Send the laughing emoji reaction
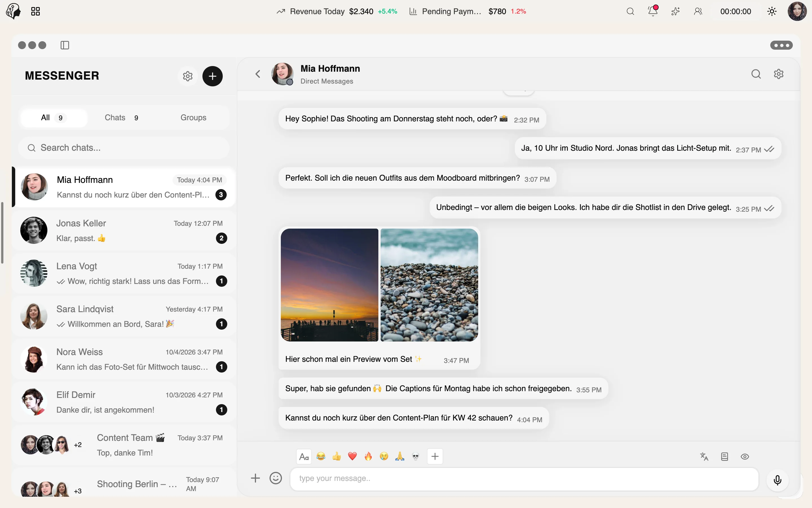The height and width of the screenshot is (508, 812). [x=321, y=456]
